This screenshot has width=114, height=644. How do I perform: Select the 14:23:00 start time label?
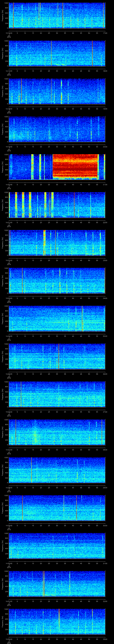tap(9, 298)
